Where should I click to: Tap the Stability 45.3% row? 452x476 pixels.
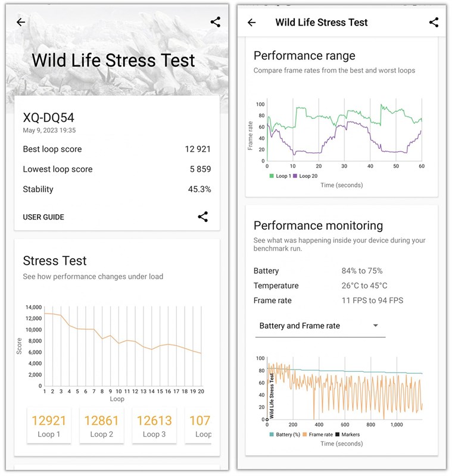coord(117,189)
